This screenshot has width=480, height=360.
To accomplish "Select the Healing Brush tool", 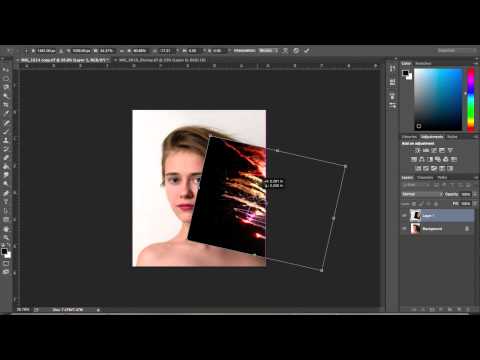I will pos(6,122).
